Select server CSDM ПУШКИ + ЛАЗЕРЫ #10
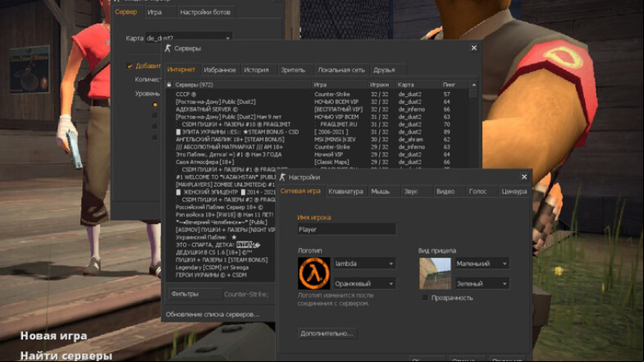644x362 pixels. [316, 124]
